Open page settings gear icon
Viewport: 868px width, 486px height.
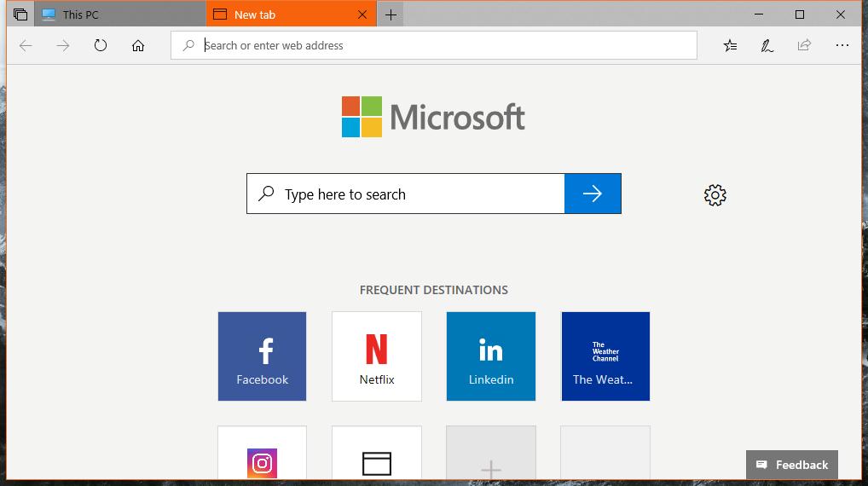tap(715, 195)
